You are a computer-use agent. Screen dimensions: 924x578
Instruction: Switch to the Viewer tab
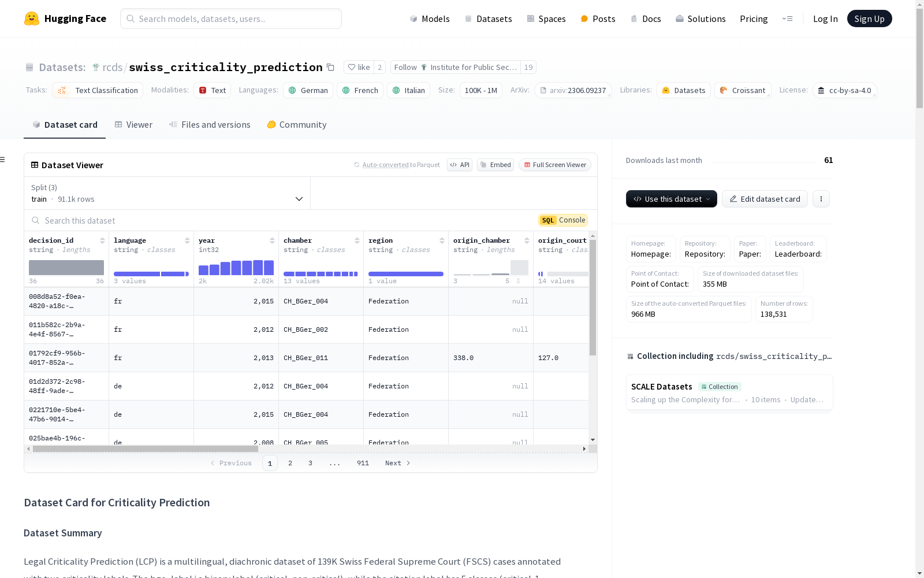coord(133,125)
